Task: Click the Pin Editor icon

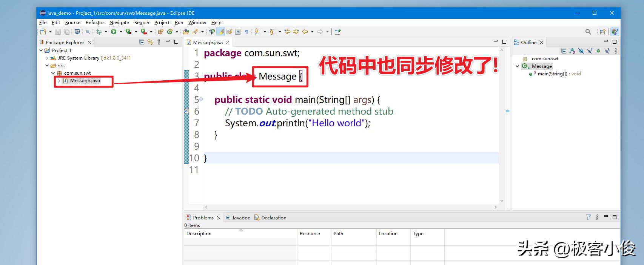Action: tap(337, 32)
